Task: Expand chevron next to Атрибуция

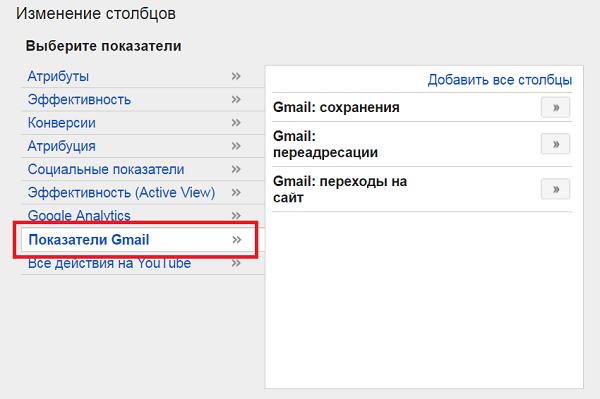Action: point(236,146)
